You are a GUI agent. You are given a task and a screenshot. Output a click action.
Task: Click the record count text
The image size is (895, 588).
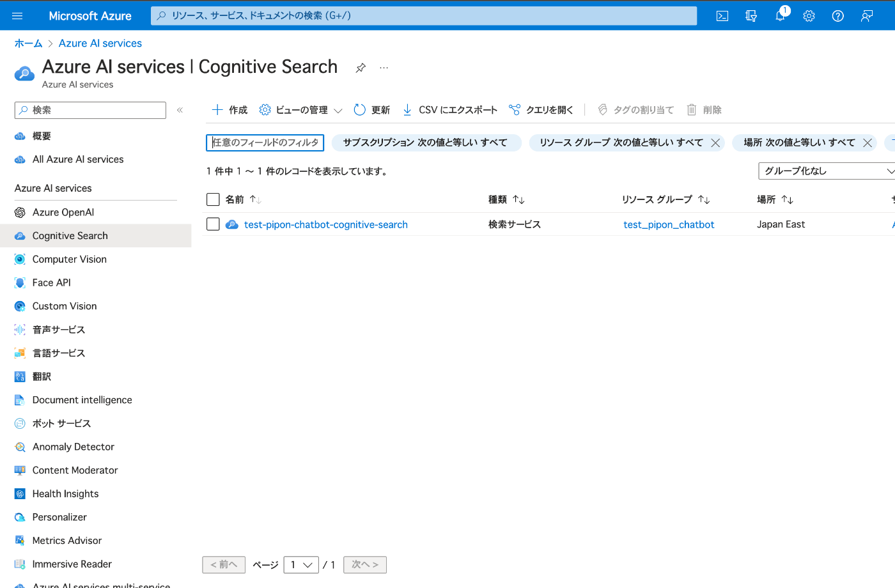tap(298, 171)
